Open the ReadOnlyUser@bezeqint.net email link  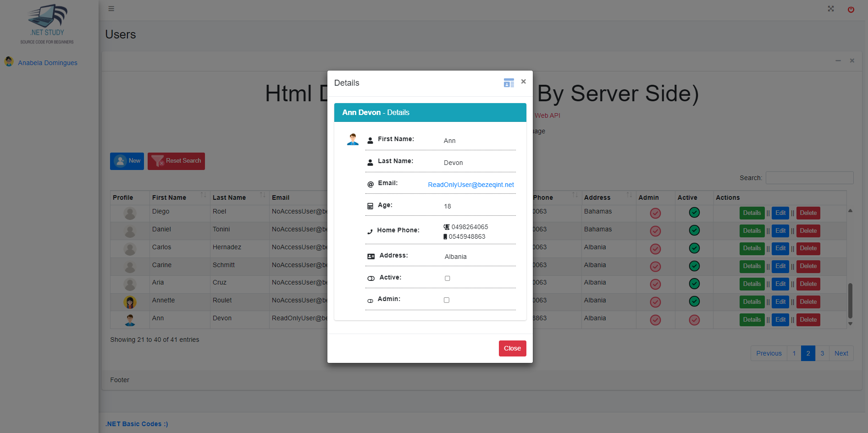click(470, 185)
